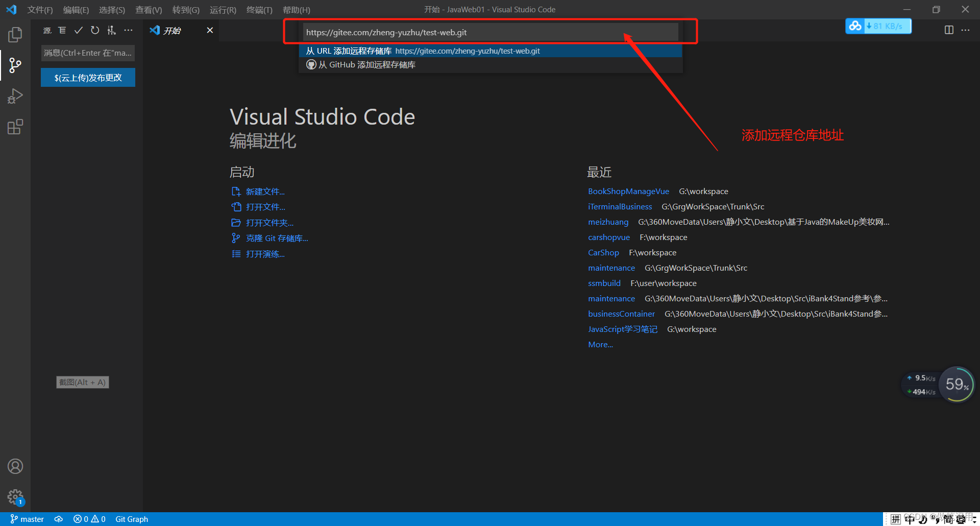Open the Accounts icon in activity bar

(15, 466)
